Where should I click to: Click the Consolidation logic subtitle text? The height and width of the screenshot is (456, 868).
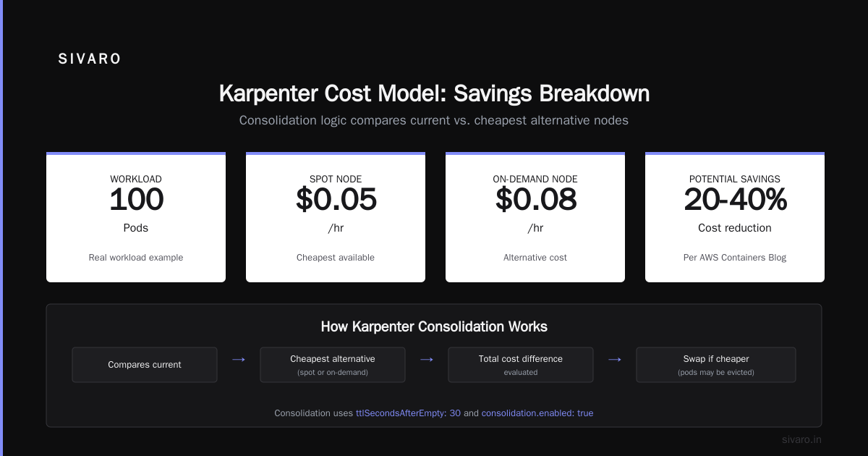434,120
